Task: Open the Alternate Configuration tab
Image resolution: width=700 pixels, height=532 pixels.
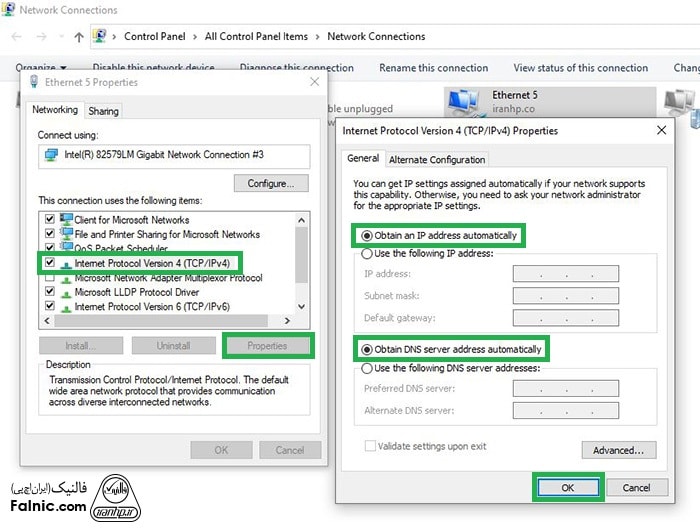Action: [437, 159]
